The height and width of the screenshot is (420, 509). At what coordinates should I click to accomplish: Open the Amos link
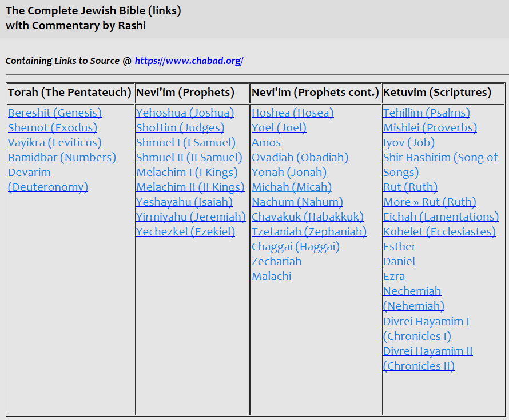(266, 143)
